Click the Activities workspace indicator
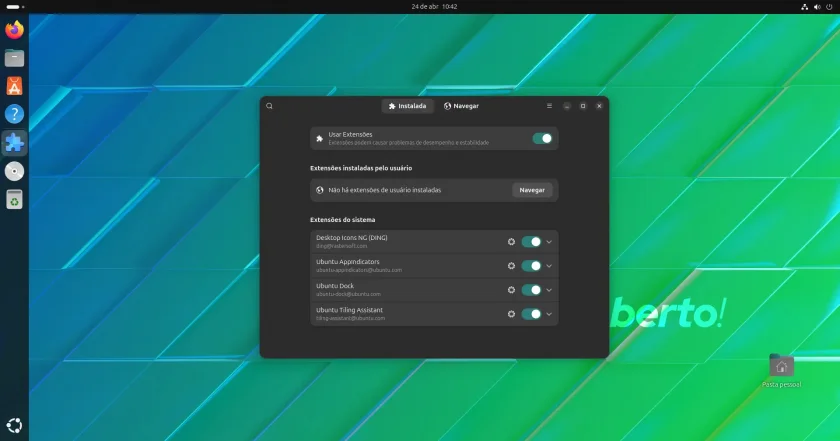This screenshot has height=441, width=840. [15, 7]
